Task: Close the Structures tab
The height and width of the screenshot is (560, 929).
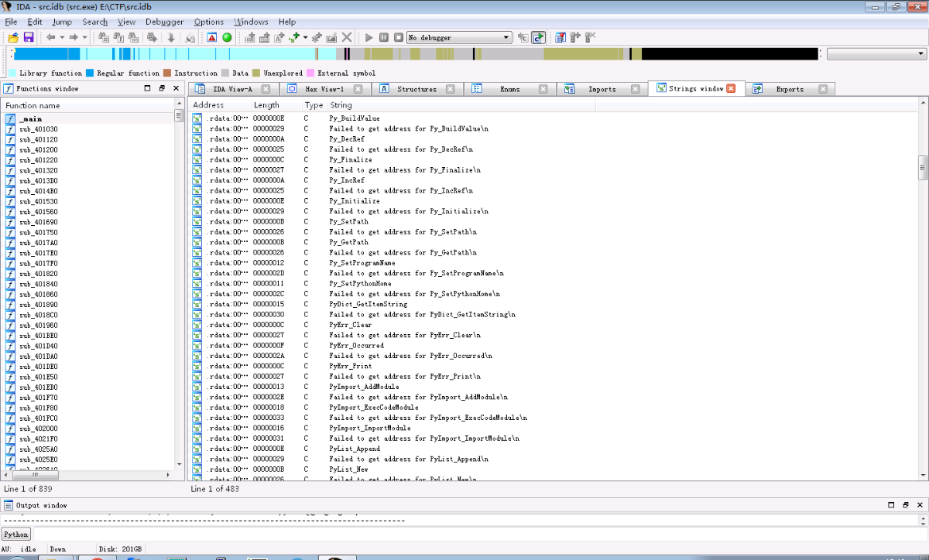Action: point(451,89)
